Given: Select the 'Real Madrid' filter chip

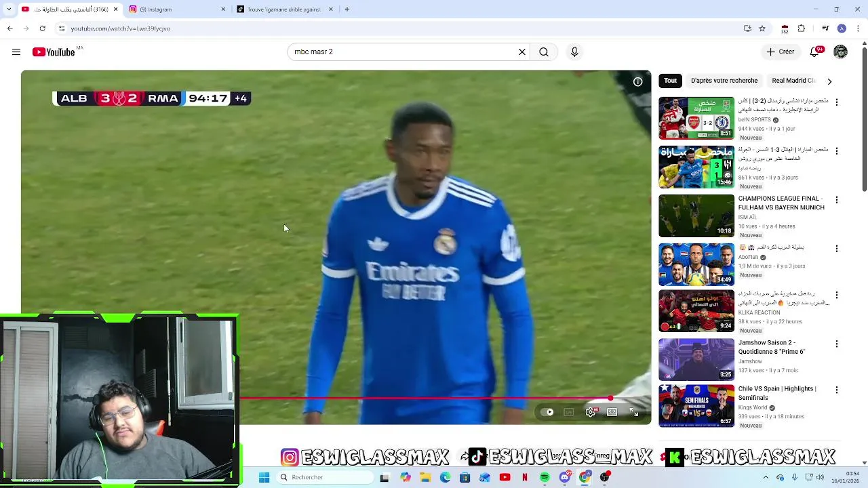Looking at the screenshot, I should pos(793,81).
